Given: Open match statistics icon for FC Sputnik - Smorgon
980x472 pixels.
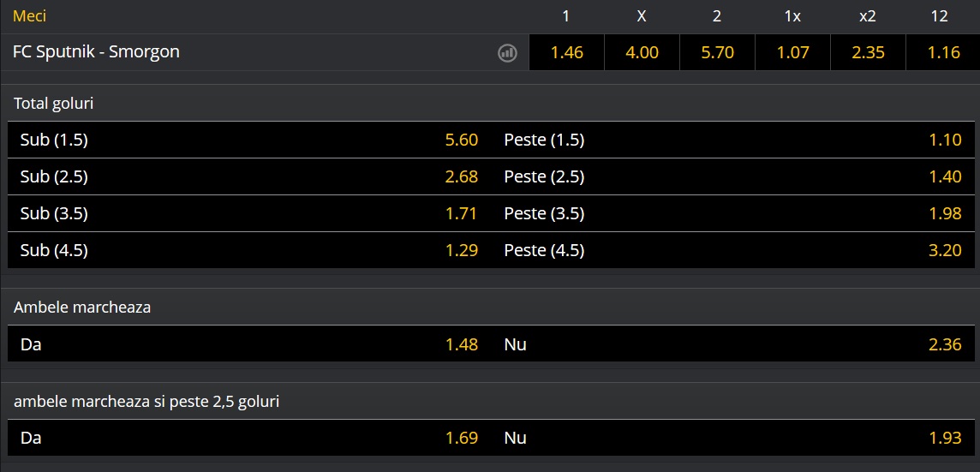Looking at the screenshot, I should (507, 53).
